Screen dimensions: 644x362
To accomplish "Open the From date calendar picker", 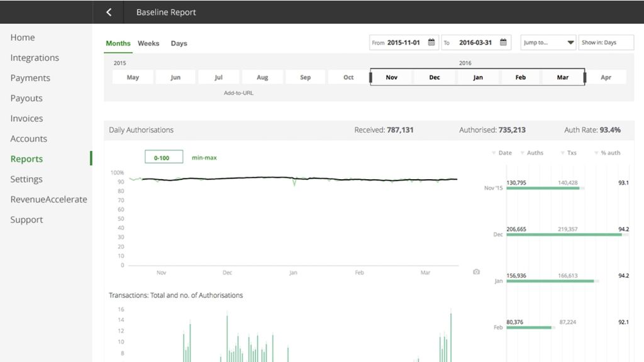I will pos(431,43).
